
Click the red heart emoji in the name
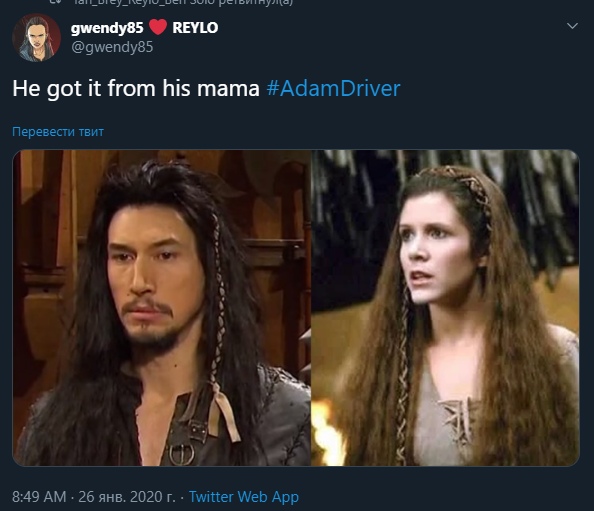(x=158, y=27)
